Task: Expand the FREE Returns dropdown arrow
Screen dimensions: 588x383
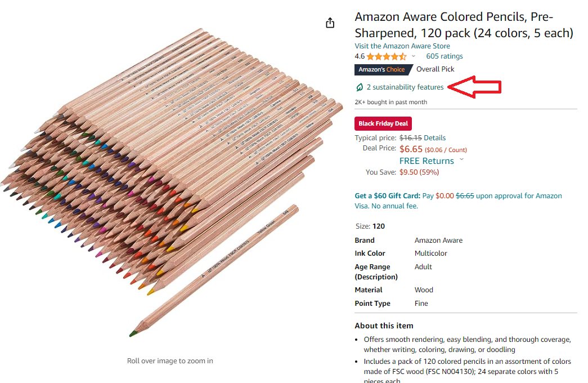Action: pos(462,159)
